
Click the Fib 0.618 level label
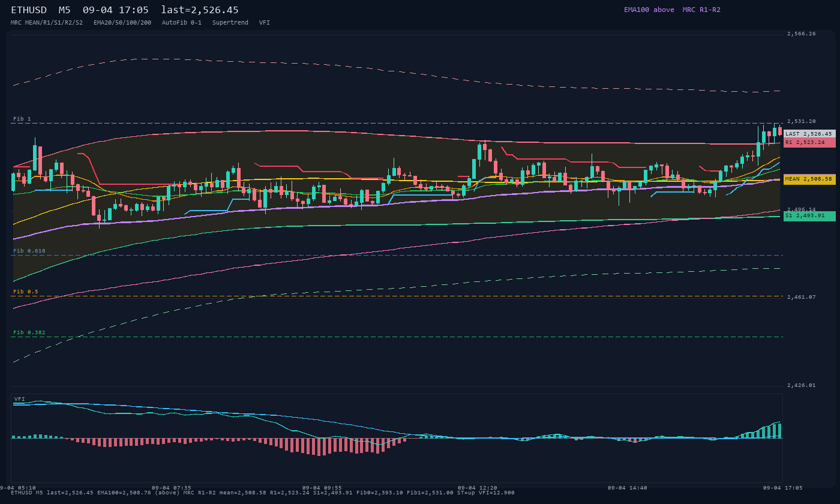click(x=29, y=251)
